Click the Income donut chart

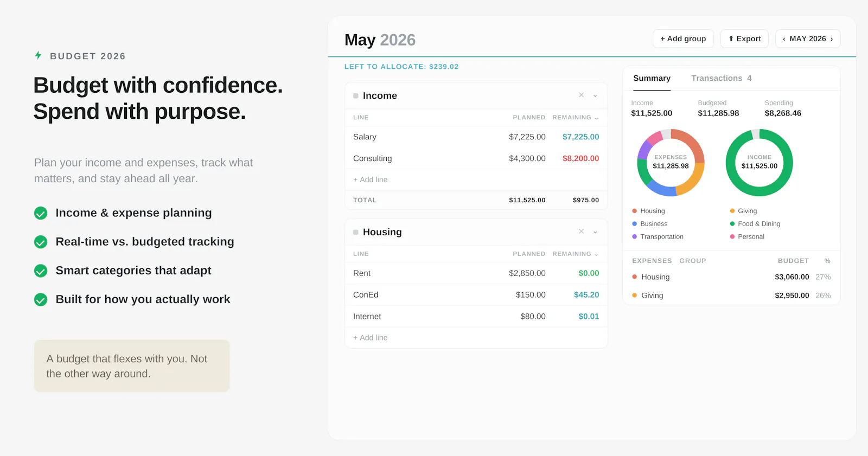tap(759, 163)
